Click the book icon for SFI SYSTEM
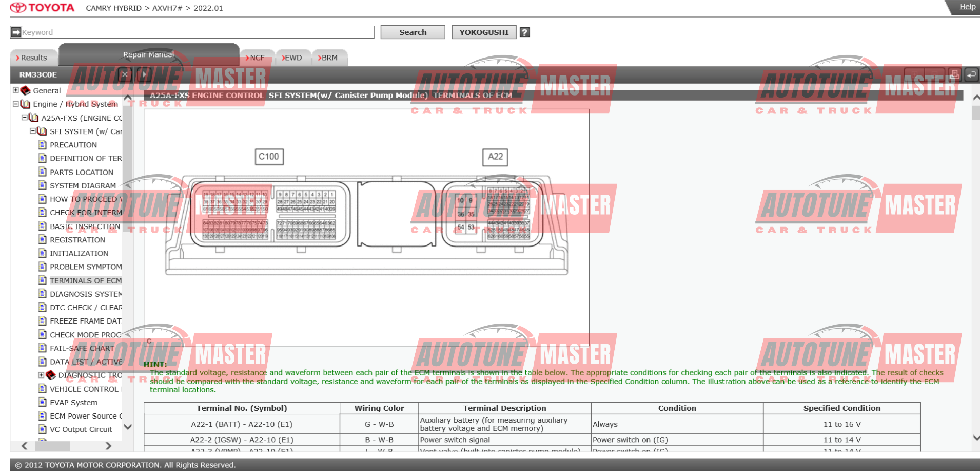 pos(42,131)
